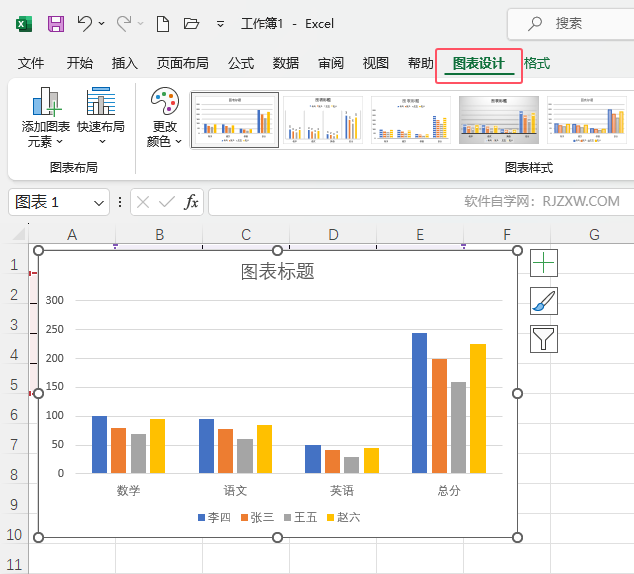Click the formula bar confirm checkmark icon

point(167,202)
